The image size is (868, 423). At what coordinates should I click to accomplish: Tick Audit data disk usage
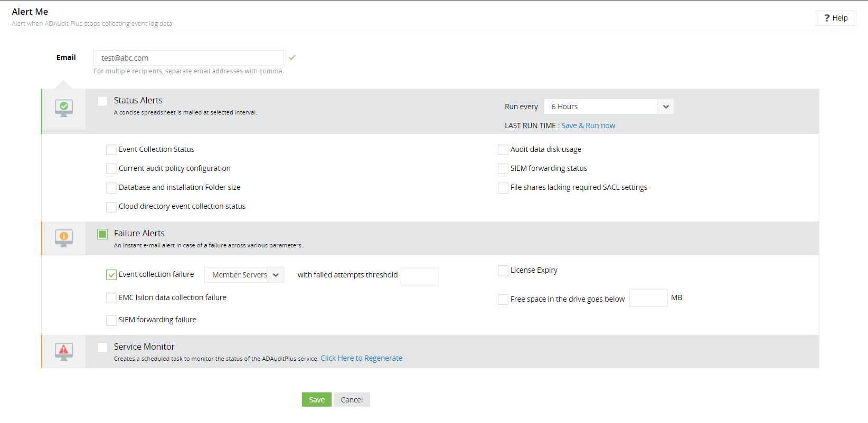coord(503,150)
